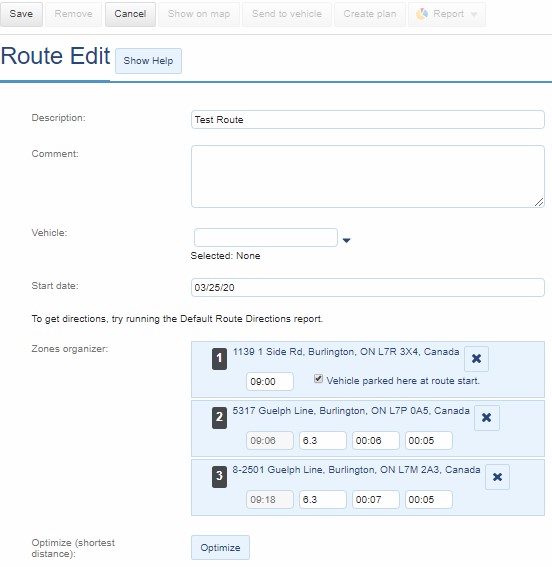Click address 8-2501 Guelph Line, Burlington
Screen dimensions: 552x567
(x=356, y=470)
